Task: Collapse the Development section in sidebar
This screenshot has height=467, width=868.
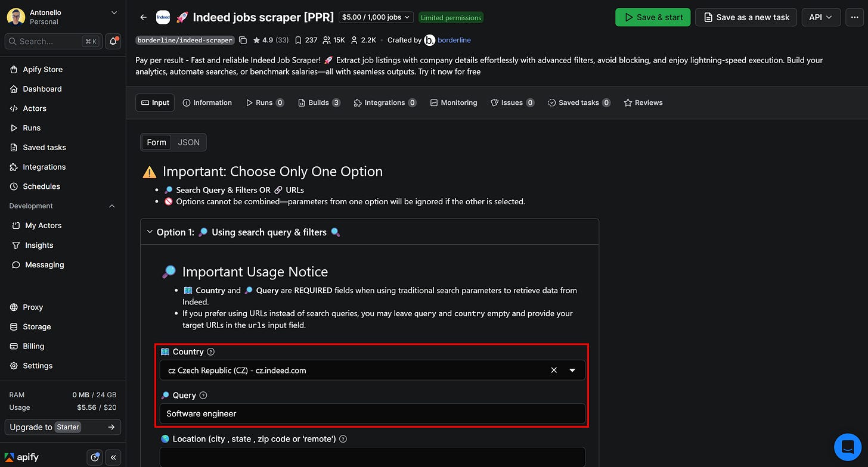Action: pos(111,206)
